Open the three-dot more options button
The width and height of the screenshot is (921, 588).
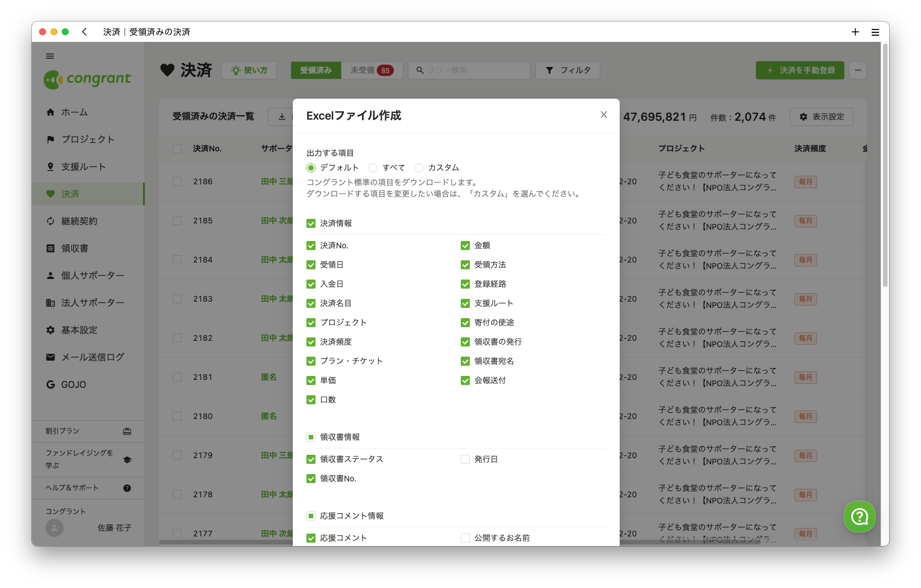click(x=857, y=70)
